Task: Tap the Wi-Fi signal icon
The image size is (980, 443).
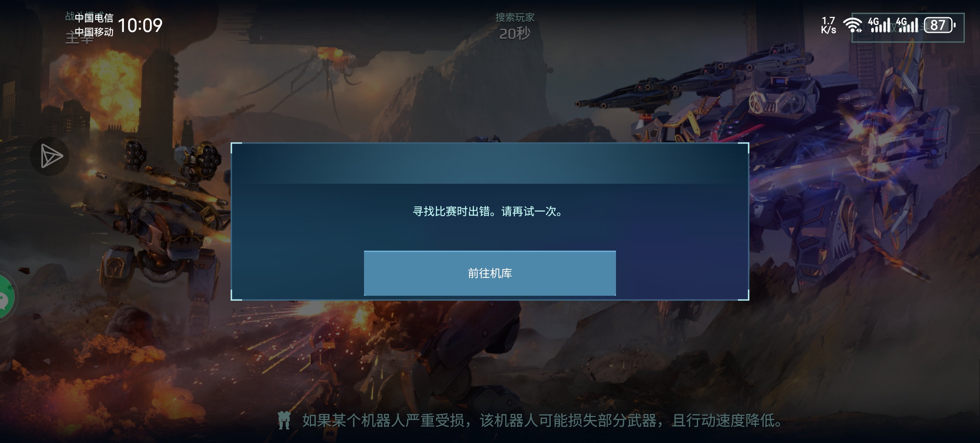Action: click(x=852, y=25)
